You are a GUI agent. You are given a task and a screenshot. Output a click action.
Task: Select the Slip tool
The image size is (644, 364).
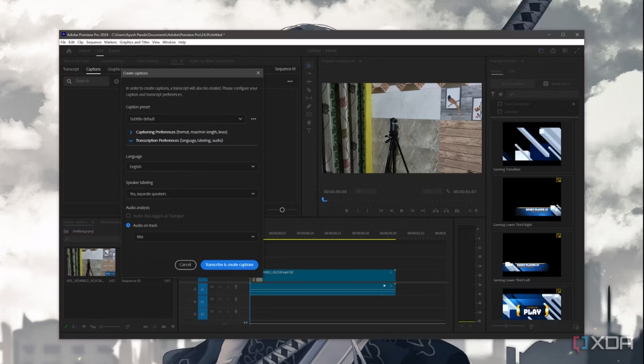pyautogui.click(x=309, y=98)
